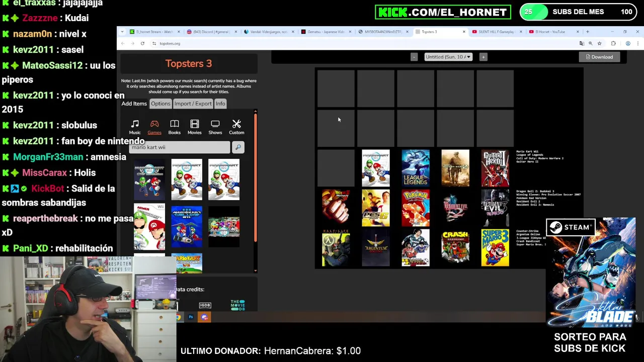Bookmark this page with the star icon
Screen dimensions: 644x362
599,44
